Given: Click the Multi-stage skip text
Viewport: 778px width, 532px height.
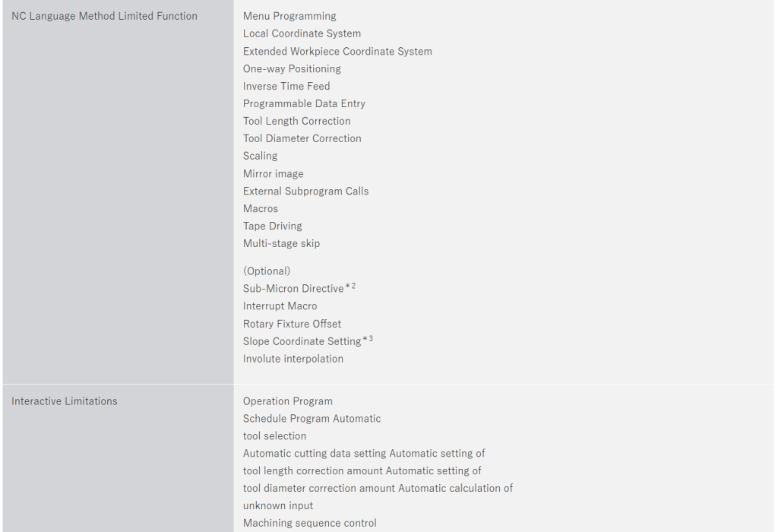Looking at the screenshot, I should 281,243.
